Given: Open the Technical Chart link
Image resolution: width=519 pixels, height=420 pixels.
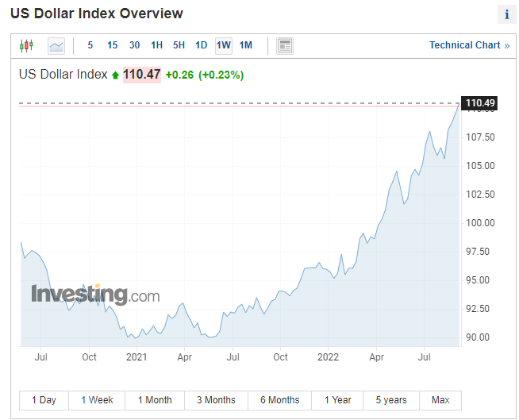Looking at the screenshot, I should (x=469, y=45).
